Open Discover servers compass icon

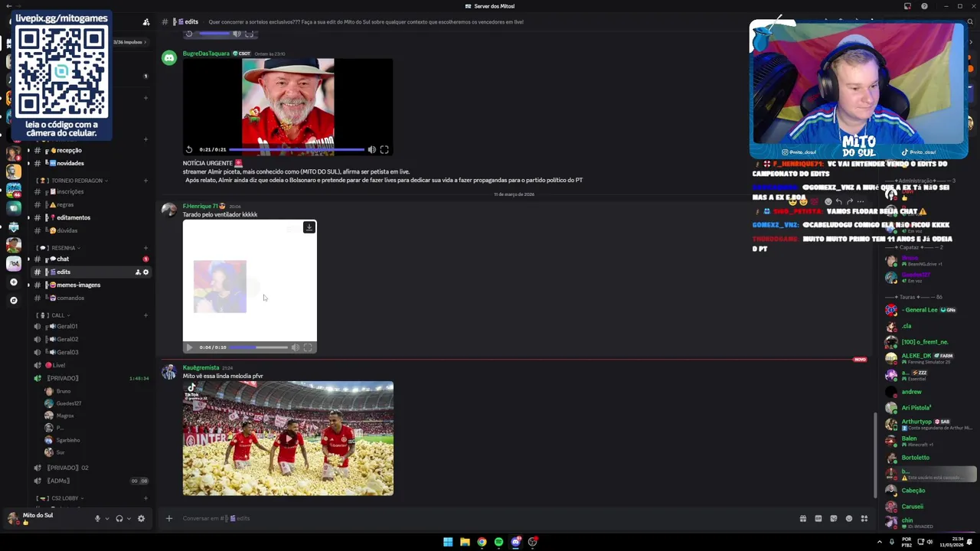(13, 301)
